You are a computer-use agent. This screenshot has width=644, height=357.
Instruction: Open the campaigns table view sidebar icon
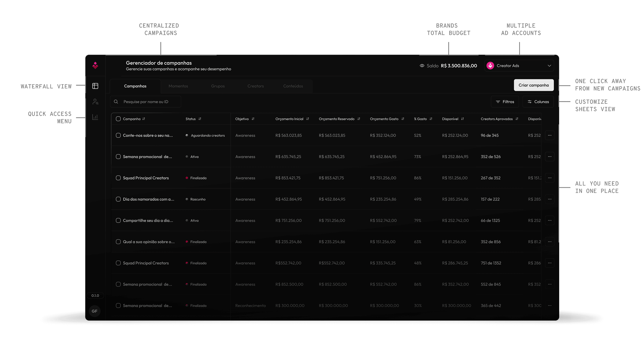[x=95, y=86]
